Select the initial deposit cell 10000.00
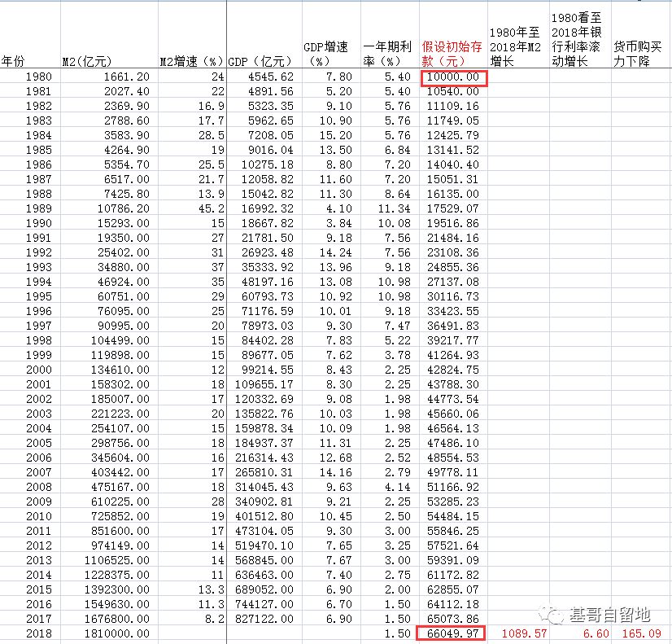This screenshot has height=644, width=672. point(454,77)
